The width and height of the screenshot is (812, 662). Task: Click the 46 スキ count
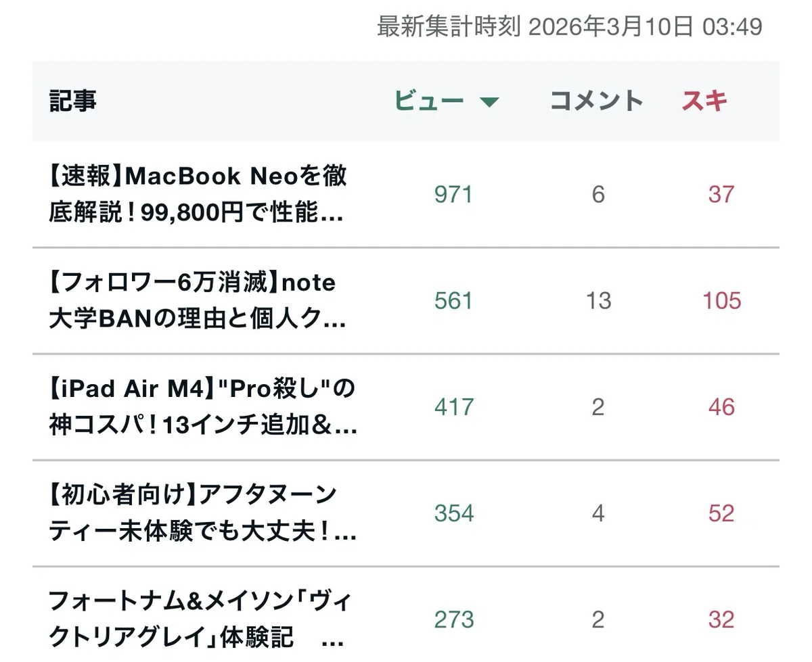pyautogui.click(x=721, y=407)
